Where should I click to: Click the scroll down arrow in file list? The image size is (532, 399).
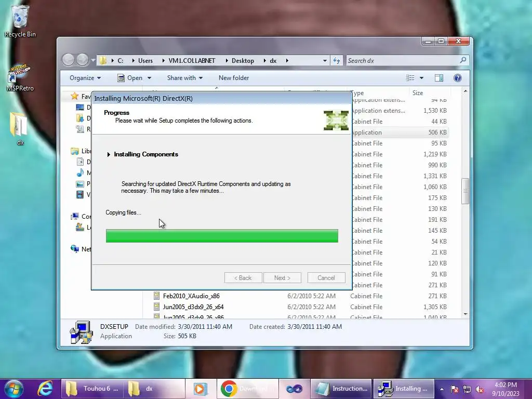tap(465, 314)
